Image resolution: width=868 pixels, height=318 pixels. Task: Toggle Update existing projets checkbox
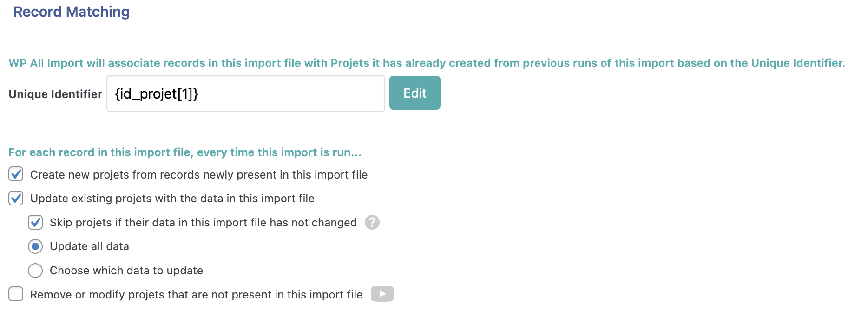pos(16,198)
